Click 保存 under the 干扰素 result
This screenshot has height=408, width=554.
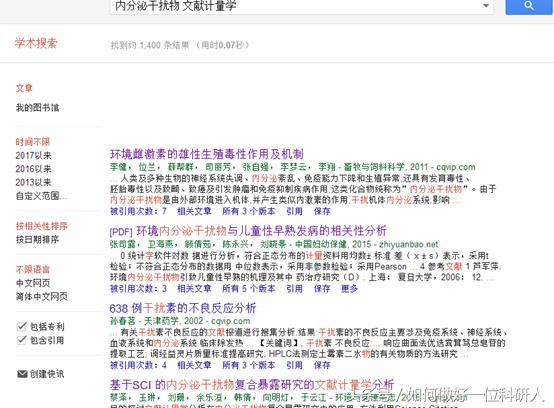pos(322,365)
